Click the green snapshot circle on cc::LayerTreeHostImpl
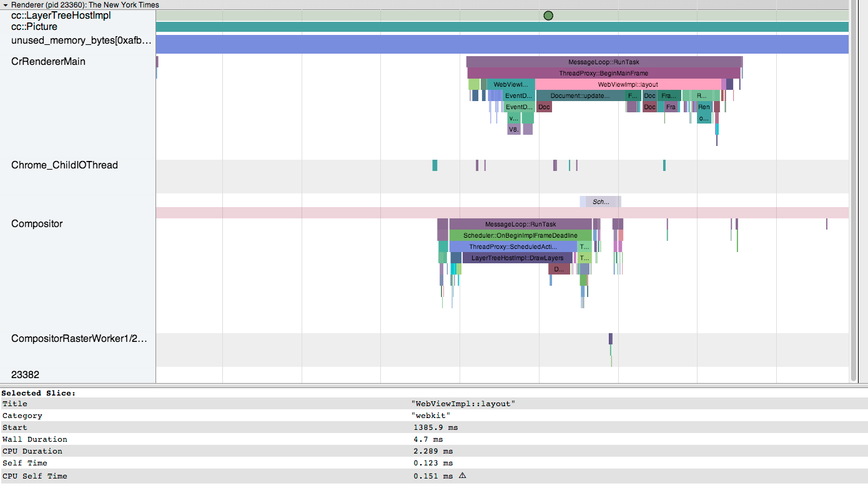This screenshot has height=501, width=868. [x=548, y=16]
